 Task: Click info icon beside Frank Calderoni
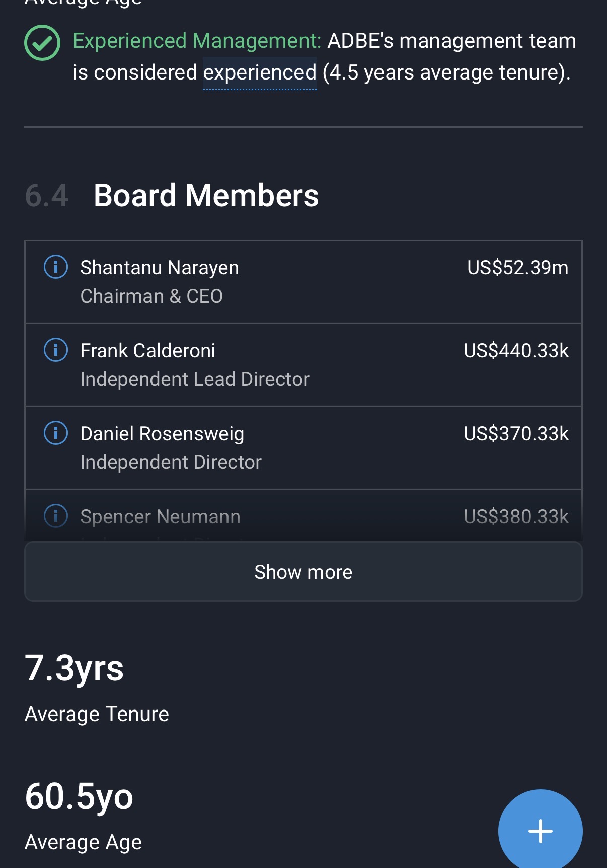[56, 350]
